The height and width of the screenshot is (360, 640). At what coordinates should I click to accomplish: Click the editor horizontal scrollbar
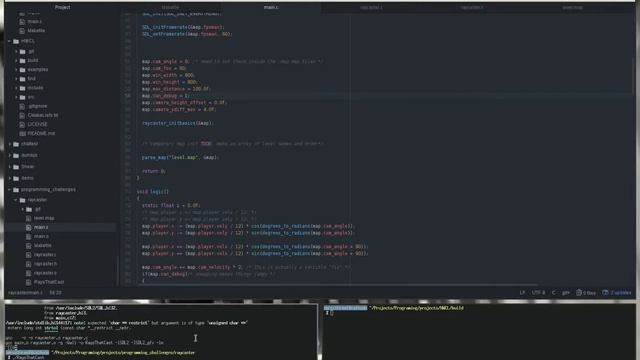pyautogui.click(x=339, y=285)
